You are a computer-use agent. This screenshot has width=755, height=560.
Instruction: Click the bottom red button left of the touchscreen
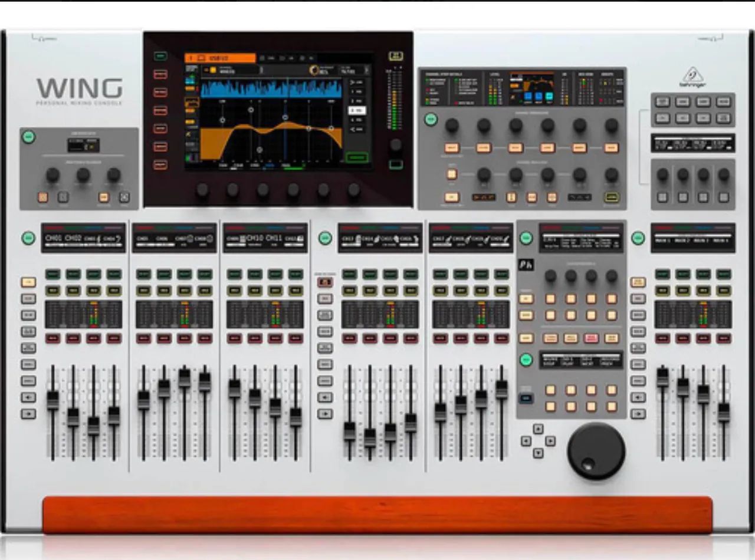pyautogui.click(x=160, y=165)
